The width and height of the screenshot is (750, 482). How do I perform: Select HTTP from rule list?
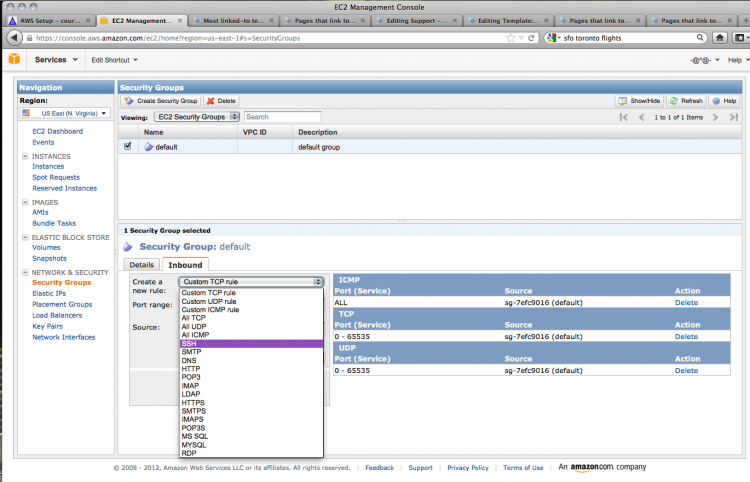[x=252, y=369]
